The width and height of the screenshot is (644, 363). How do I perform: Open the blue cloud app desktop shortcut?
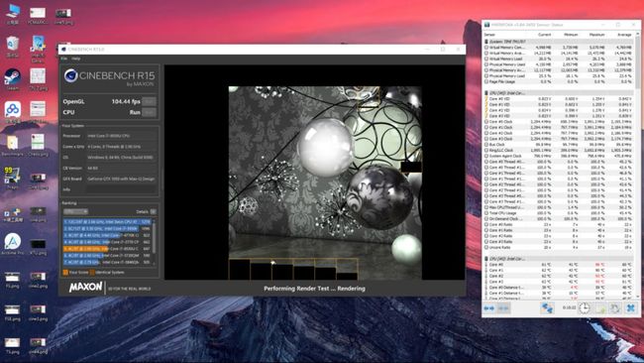pos(12,112)
